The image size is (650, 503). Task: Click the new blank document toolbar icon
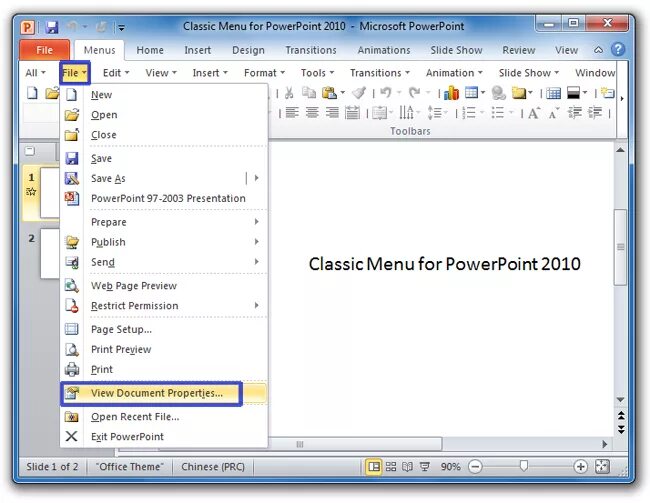pos(32,93)
